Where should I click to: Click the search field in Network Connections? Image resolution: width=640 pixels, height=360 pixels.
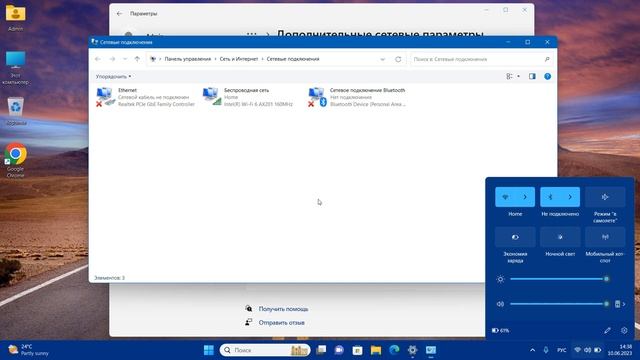pos(478,59)
